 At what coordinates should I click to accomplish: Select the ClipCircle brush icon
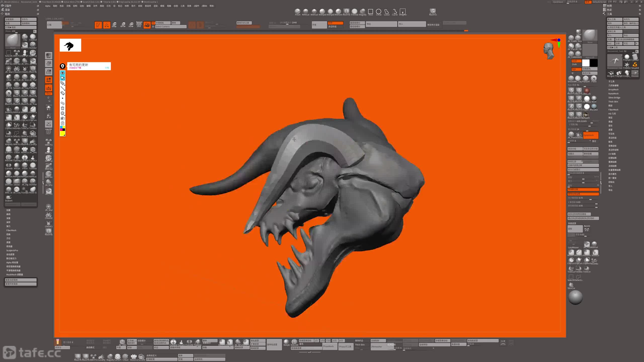pyautogui.click(x=25, y=118)
